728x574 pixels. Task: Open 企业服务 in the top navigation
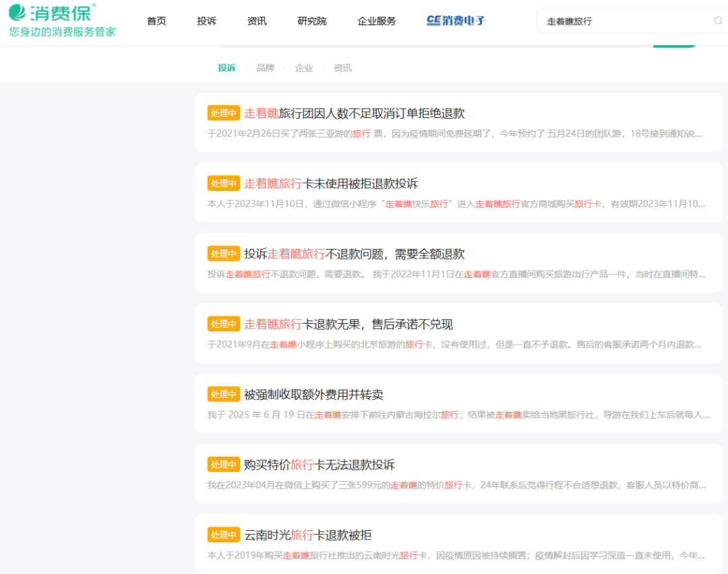point(377,21)
